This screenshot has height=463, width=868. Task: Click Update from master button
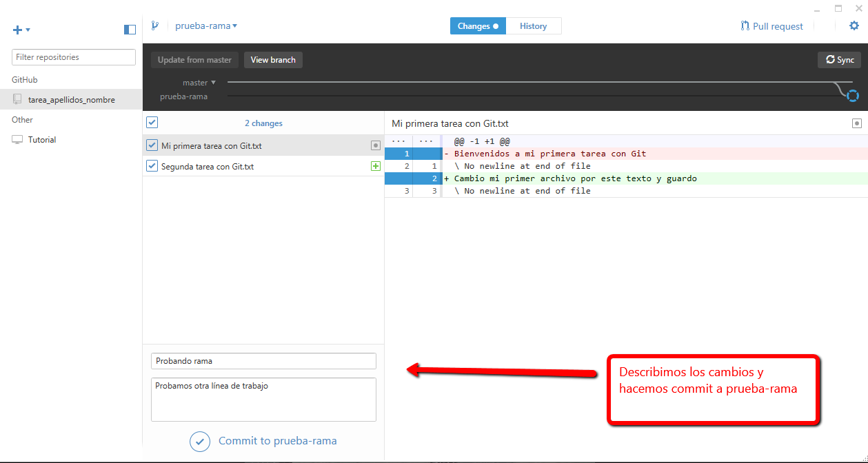click(194, 60)
